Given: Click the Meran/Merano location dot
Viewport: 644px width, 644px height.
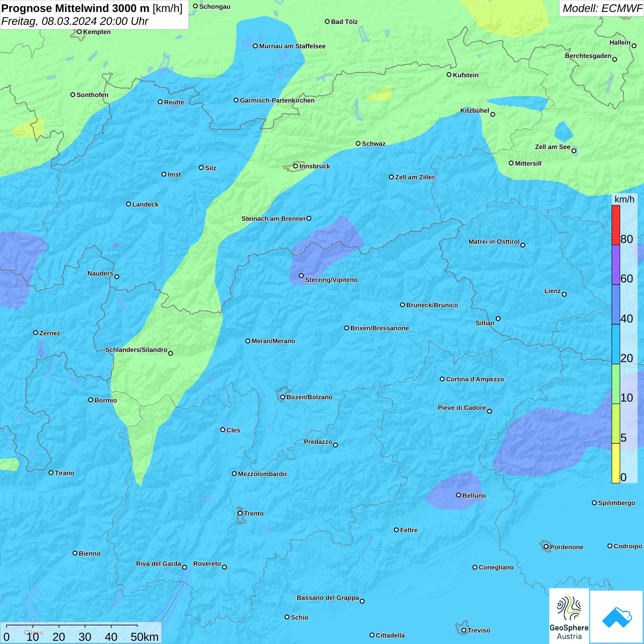Looking at the screenshot, I should [x=247, y=341].
